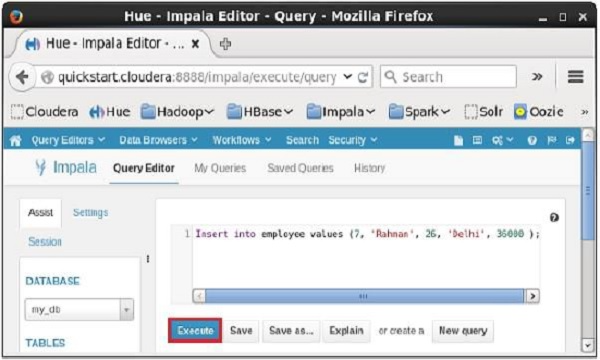Click the panel resize handle dots
600x360 pixels.
click(x=148, y=259)
